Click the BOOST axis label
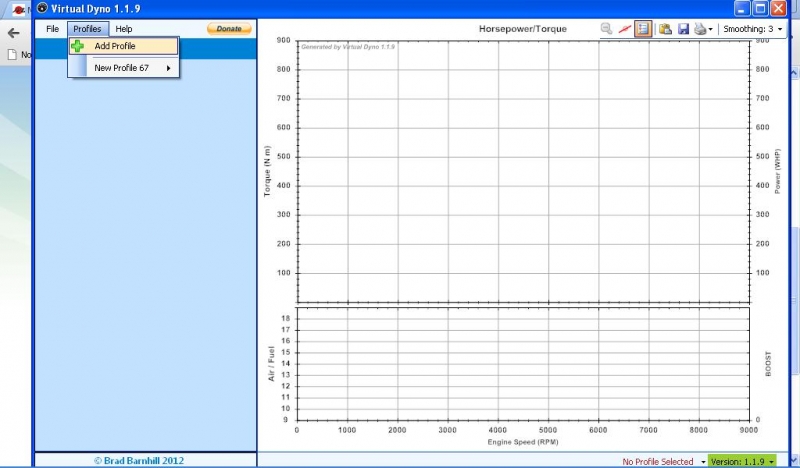Viewport: 800px width, 468px height. tap(768, 364)
